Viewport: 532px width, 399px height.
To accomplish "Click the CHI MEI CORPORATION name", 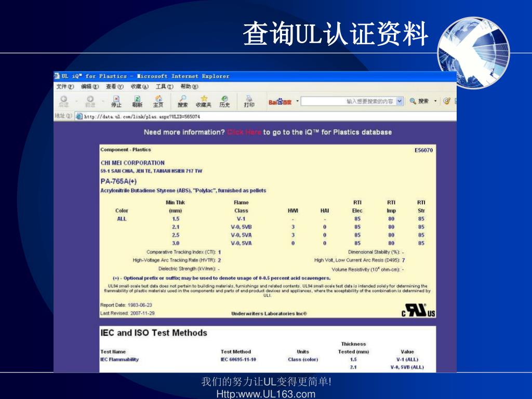I will click(132, 163).
